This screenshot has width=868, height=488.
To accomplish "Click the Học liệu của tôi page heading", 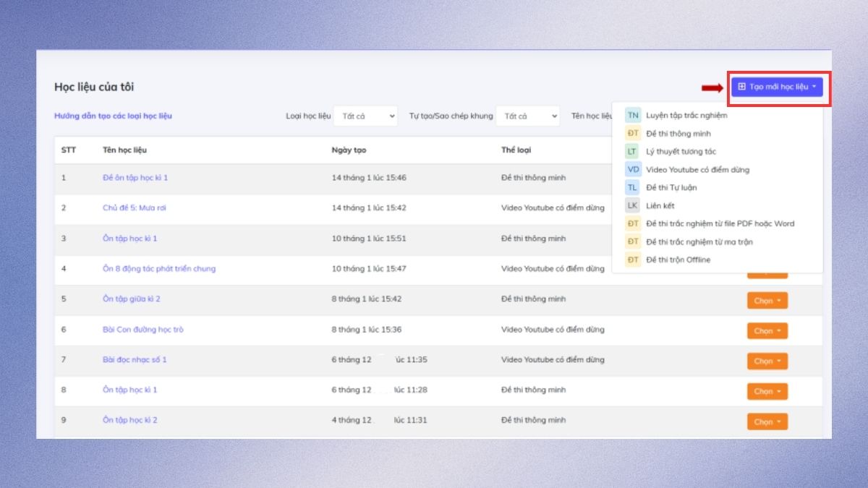I will tap(94, 87).
